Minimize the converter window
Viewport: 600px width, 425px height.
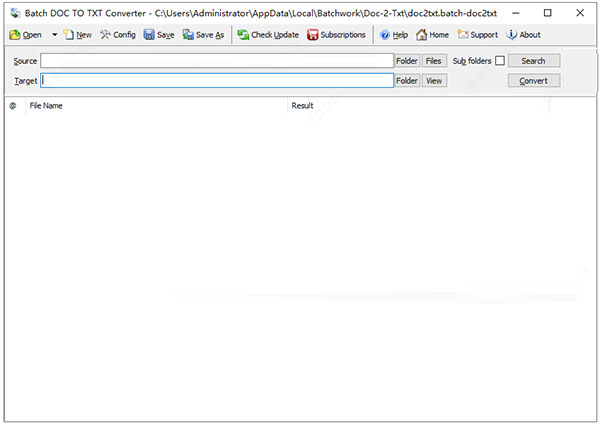tap(516, 13)
